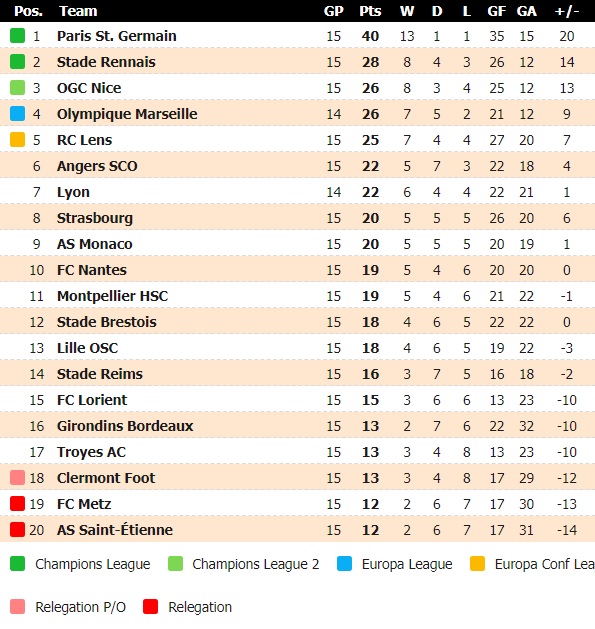The height and width of the screenshot is (629, 595).
Task: Sort by the +/- column header
Action: (x=567, y=11)
